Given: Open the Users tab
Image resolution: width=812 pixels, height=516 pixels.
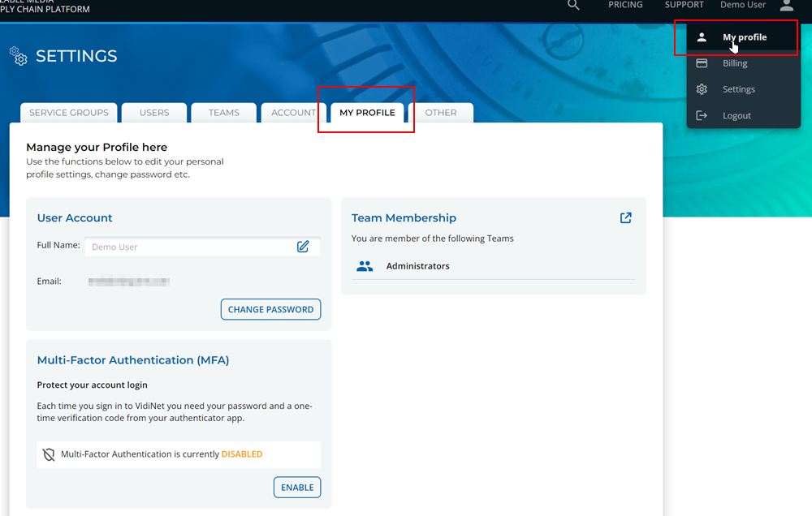Looking at the screenshot, I should coord(154,113).
